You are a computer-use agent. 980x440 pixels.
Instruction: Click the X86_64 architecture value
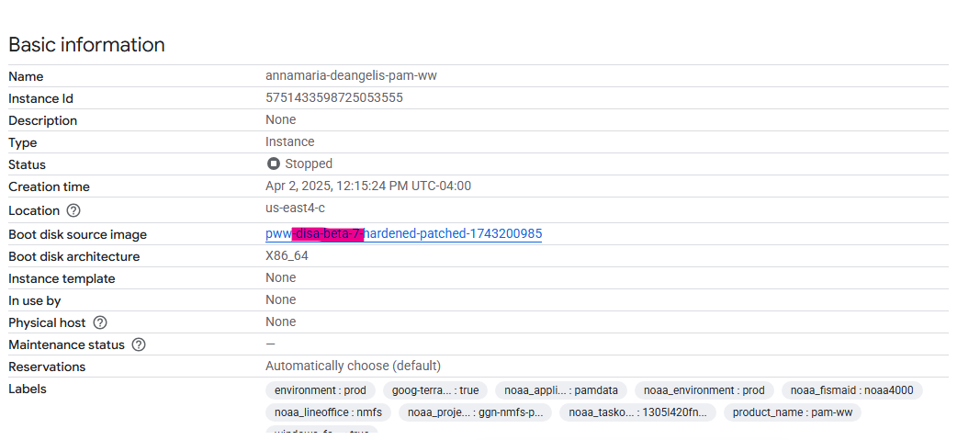coord(287,256)
